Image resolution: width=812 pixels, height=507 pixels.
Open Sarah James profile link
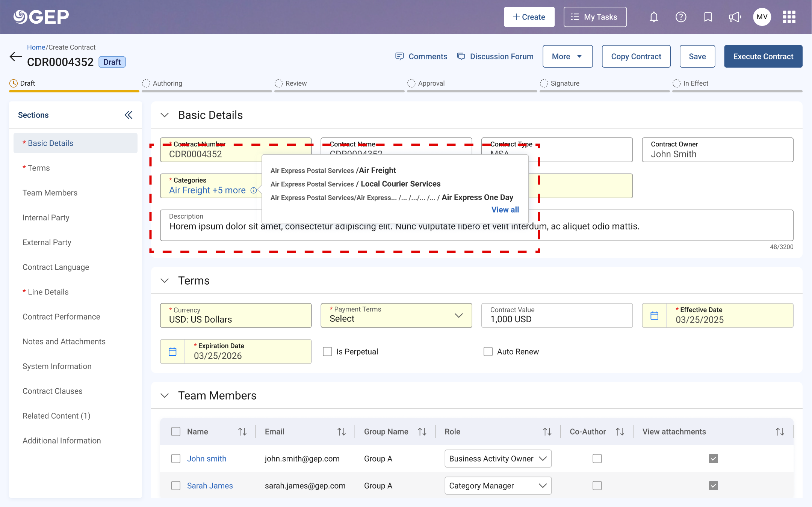[210, 486]
